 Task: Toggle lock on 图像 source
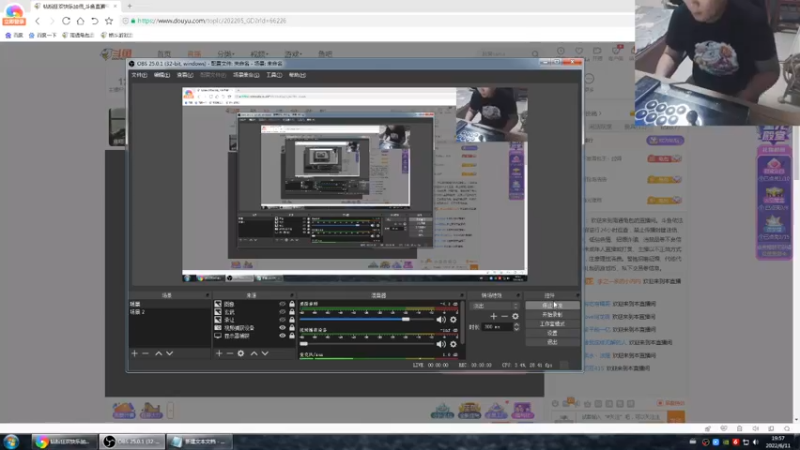292,304
